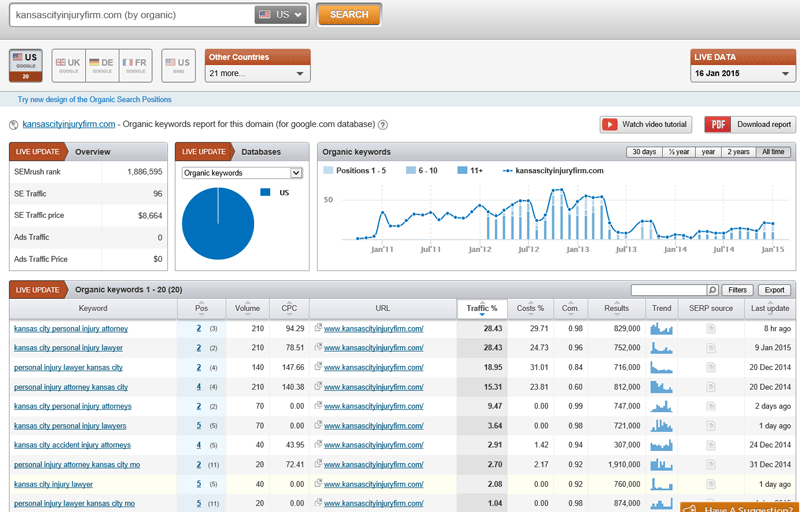This screenshot has height=512, width=800.
Task: Click the 6 - 10 legend swatch
Action: click(x=411, y=170)
